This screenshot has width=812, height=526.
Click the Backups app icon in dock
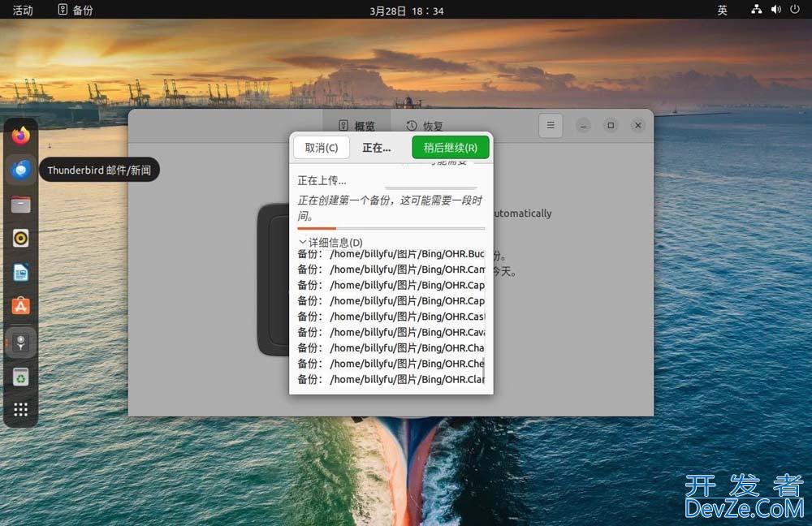point(21,342)
